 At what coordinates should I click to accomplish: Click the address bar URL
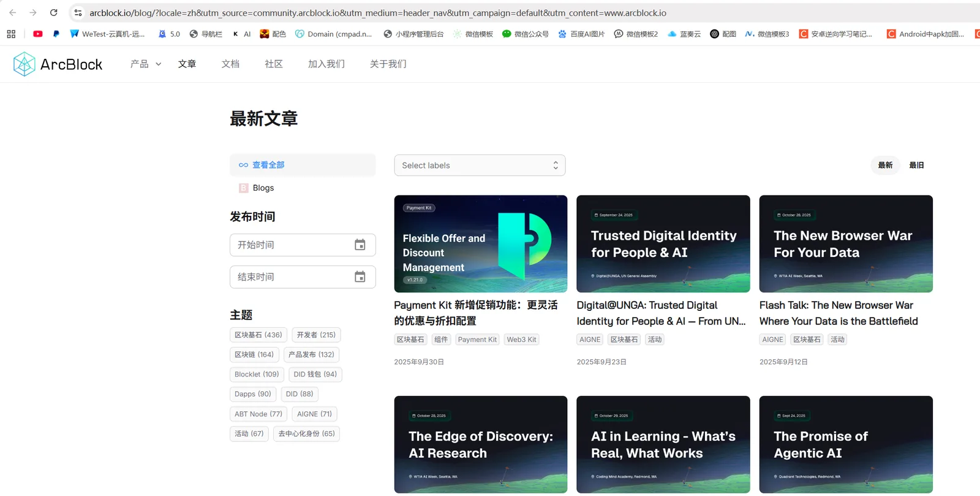(x=378, y=13)
